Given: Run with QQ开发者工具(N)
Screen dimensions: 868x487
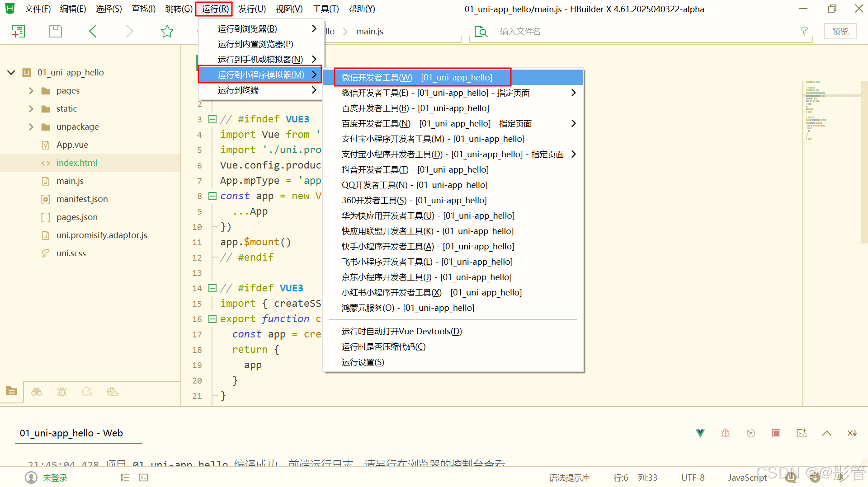Looking at the screenshot, I should tap(453, 185).
